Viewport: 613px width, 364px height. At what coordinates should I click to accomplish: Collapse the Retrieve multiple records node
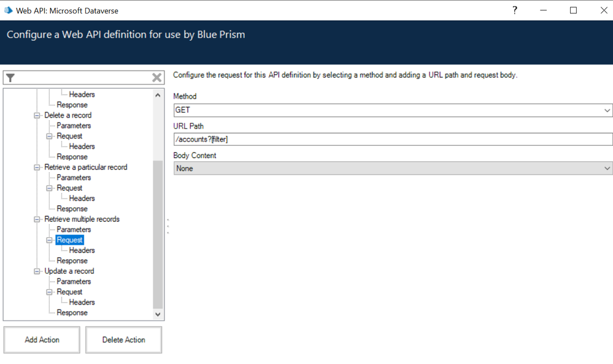coord(37,219)
